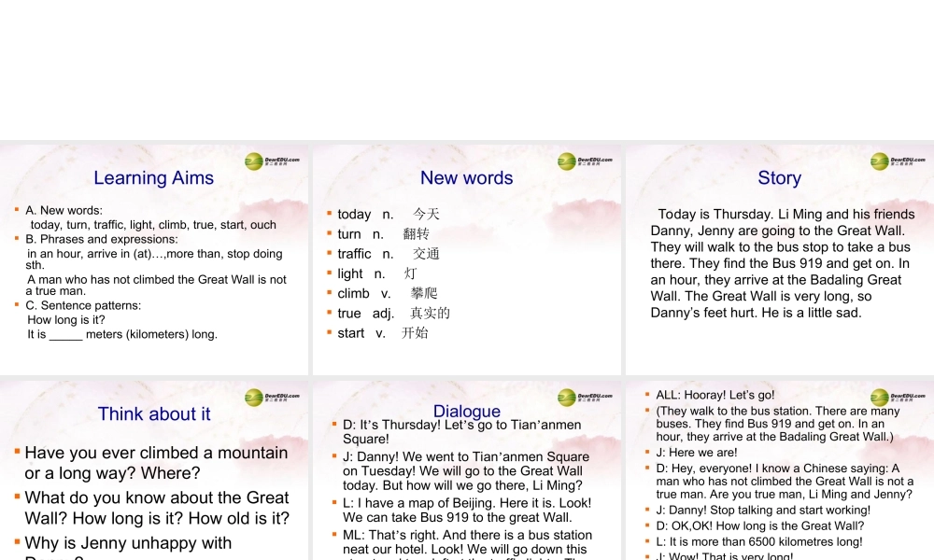
Task: Click 'D: OK,OK! How long is the Great Wall?'
Action: [x=760, y=526]
